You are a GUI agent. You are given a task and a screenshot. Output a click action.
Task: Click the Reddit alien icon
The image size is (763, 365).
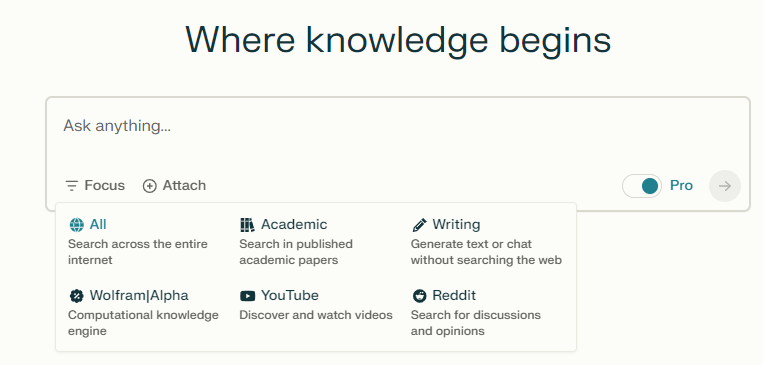click(419, 296)
